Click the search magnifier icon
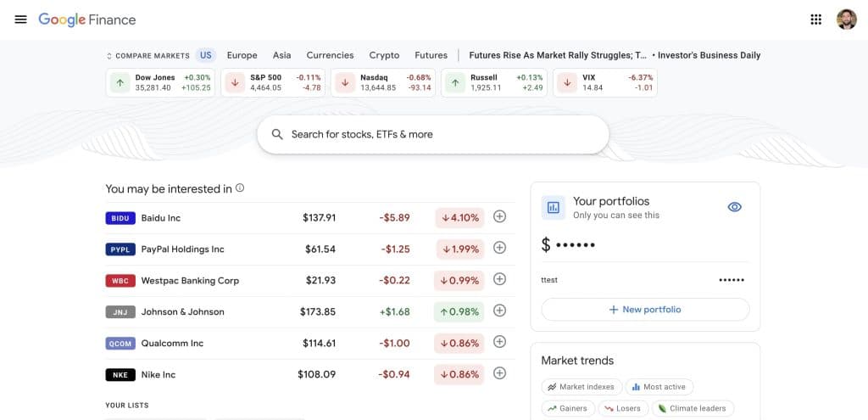 [277, 134]
